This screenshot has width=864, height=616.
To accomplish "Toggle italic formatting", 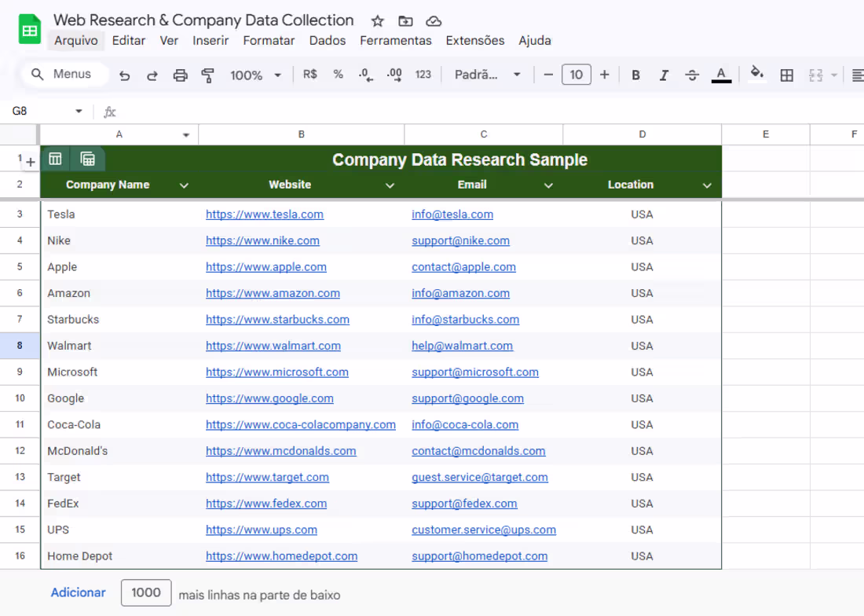I will (x=664, y=74).
